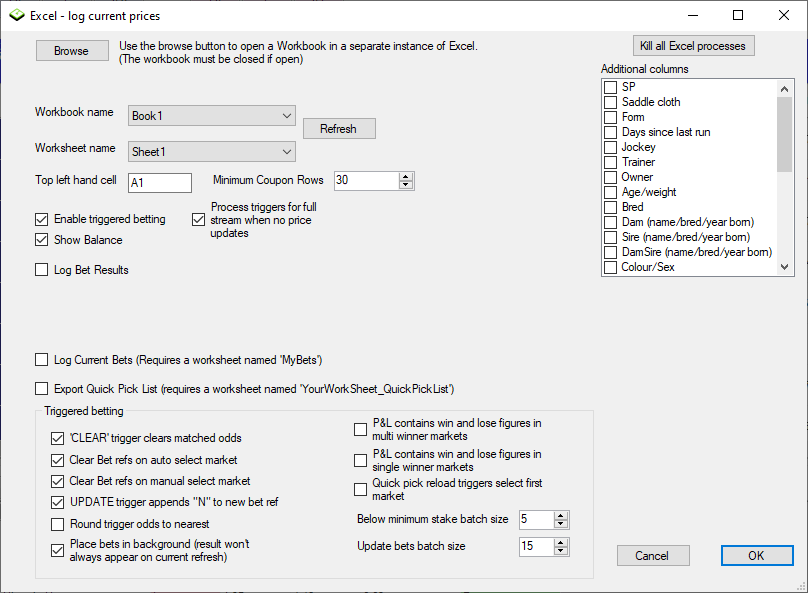
Task: Enable Round trigger odds to nearest
Action: click(57, 524)
